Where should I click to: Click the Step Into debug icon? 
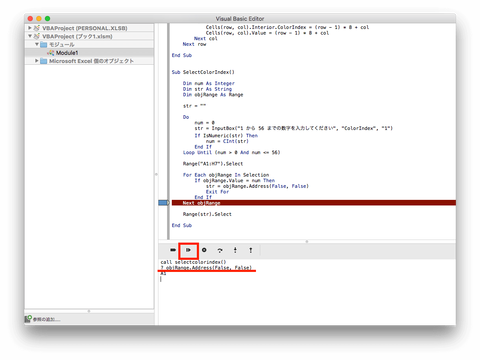[x=235, y=250]
